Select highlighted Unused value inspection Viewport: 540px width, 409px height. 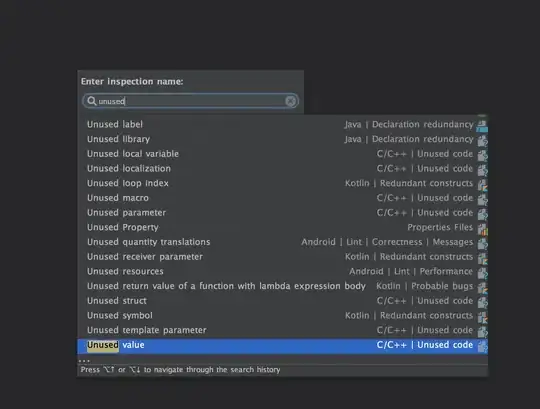point(282,345)
